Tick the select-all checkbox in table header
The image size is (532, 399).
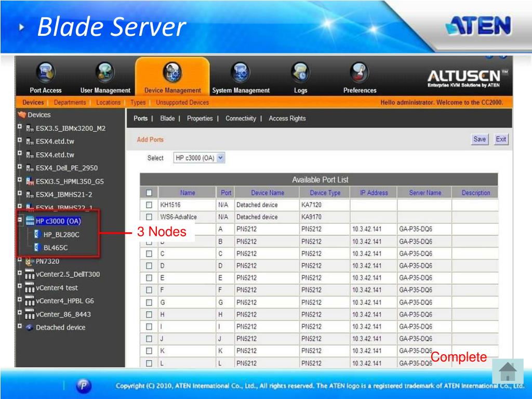pyautogui.click(x=149, y=193)
